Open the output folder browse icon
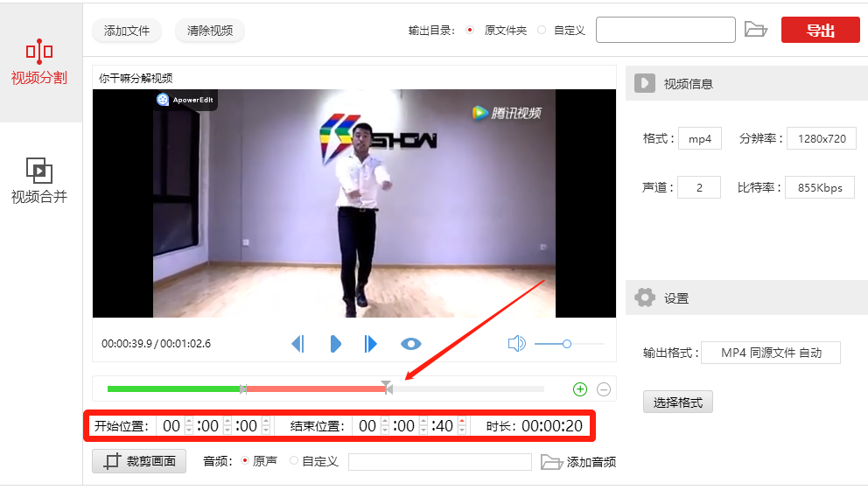Viewport: 868px width, 490px height. tap(756, 30)
